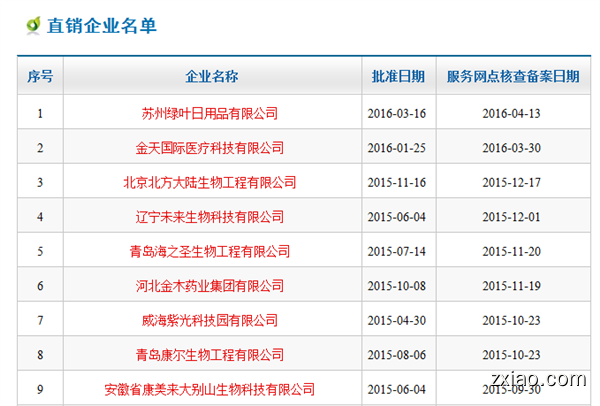Click serial number 9 cell

(40, 389)
